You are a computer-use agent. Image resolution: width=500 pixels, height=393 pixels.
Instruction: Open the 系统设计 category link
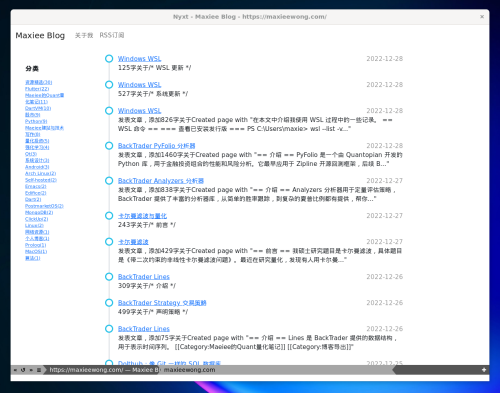click(x=37, y=160)
